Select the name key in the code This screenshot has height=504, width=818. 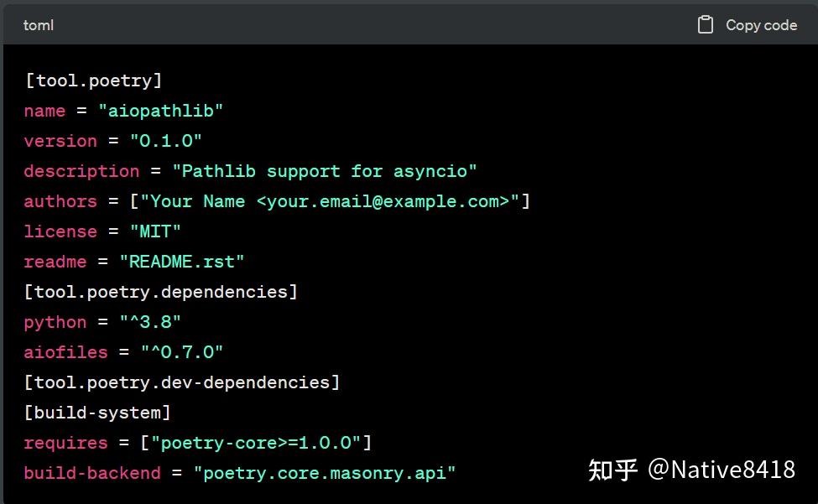coord(44,111)
